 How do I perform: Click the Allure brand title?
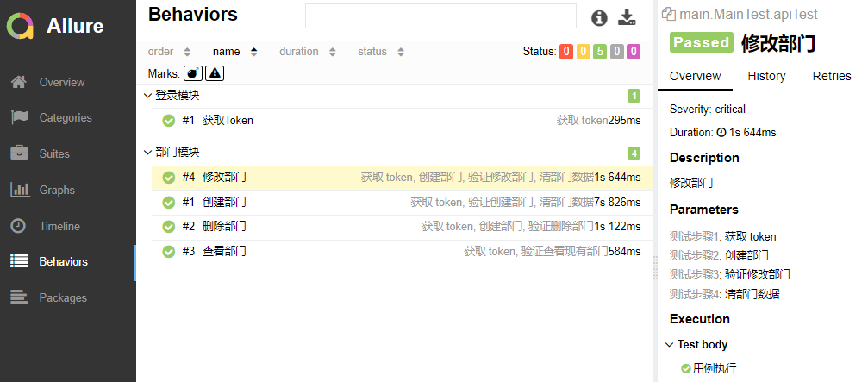pos(75,26)
